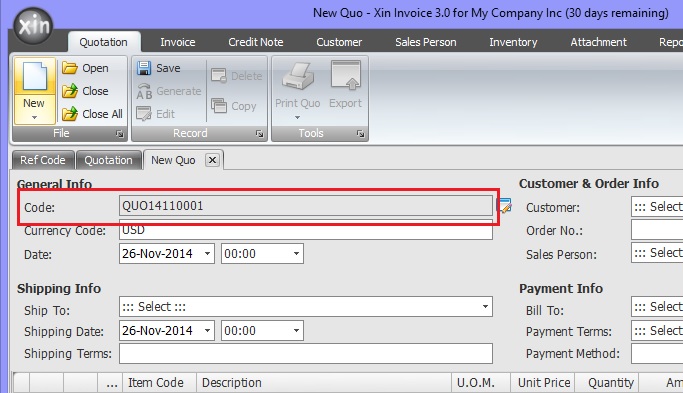Open the Bill To select dropdown

click(x=657, y=307)
